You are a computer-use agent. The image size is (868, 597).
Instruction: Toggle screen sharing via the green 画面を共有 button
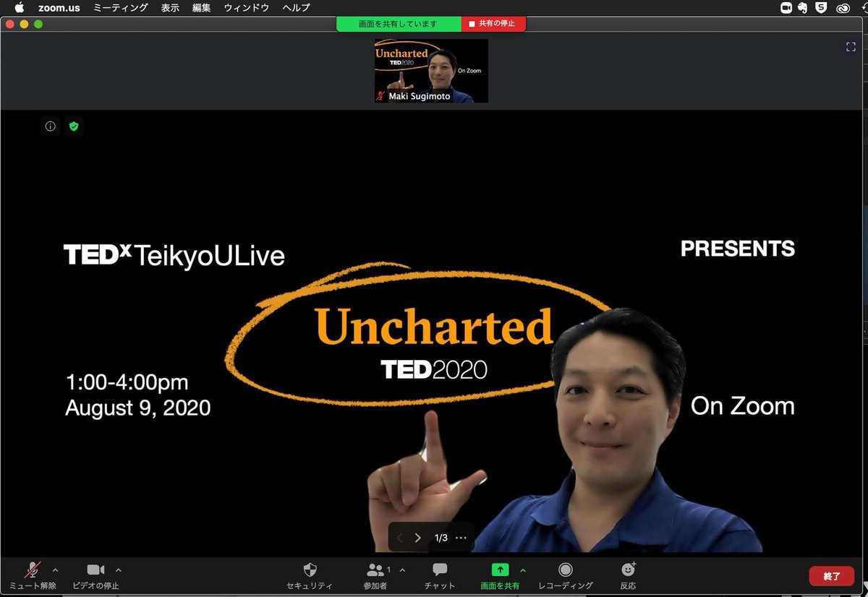click(x=502, y=573)
